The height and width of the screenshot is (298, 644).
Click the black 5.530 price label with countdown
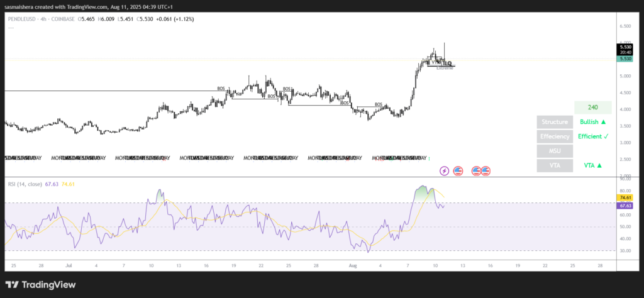[x=625, y=50]
